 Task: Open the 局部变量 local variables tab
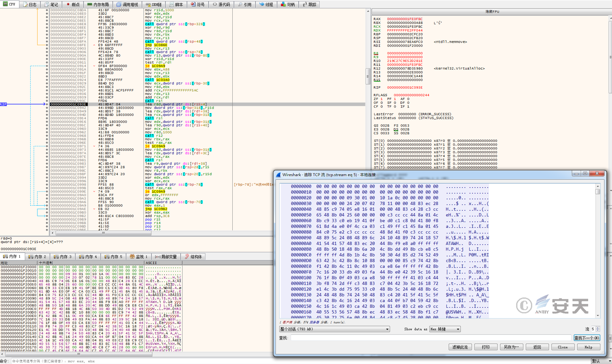point(166,257)
